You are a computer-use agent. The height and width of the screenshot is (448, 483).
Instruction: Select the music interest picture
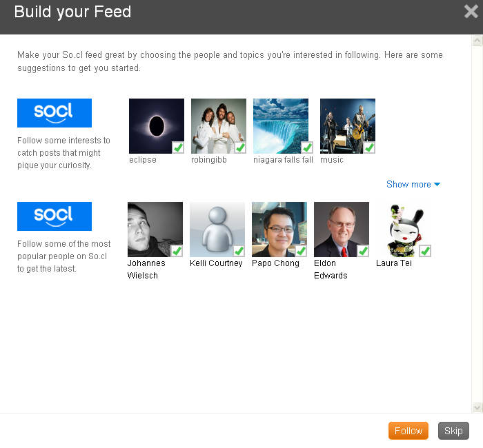click(x=347, y=125)
